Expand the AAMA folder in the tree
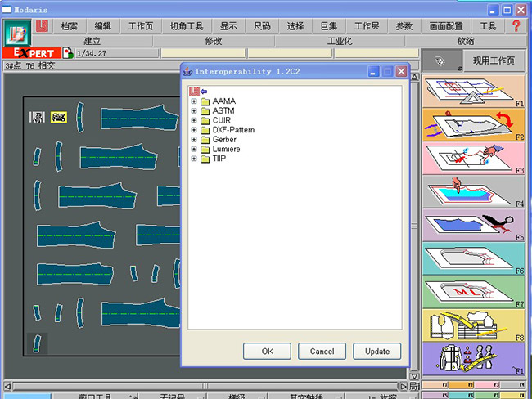Screen dimensions: 532x399 [194, 101]
